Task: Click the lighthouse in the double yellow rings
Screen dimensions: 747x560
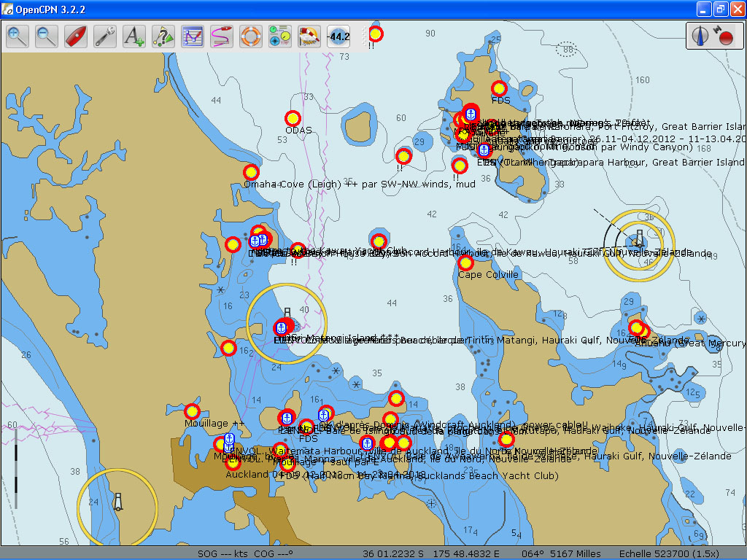Action: [639, 238]
